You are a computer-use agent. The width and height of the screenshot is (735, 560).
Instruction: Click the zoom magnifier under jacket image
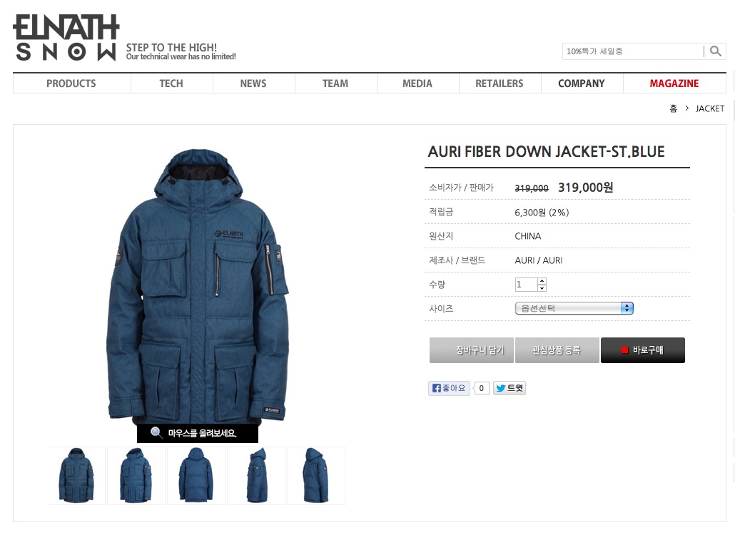coord(156,432)
